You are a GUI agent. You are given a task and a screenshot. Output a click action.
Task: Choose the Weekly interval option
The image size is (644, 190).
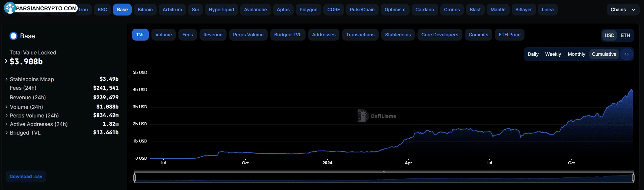click(x=553, y=54)
